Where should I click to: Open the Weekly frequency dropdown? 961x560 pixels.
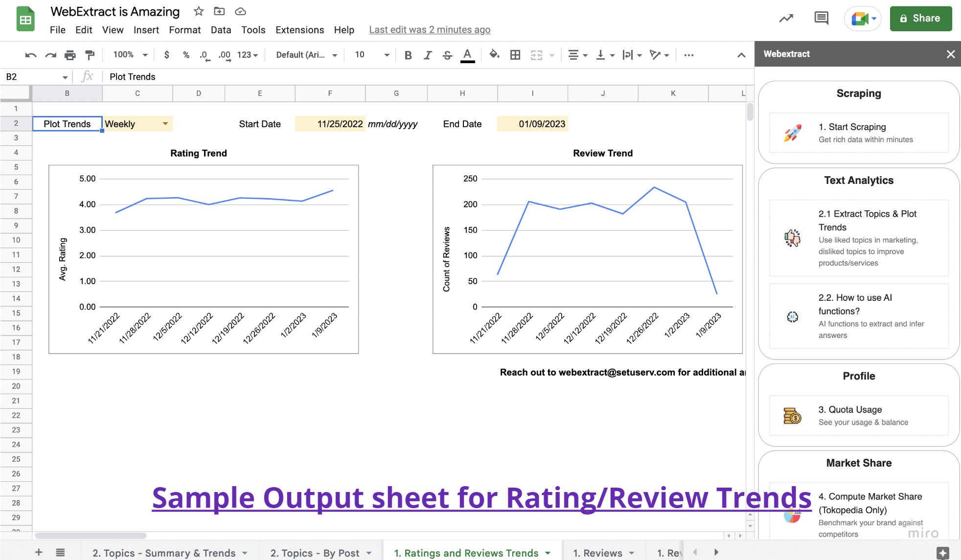pyautogui.click(x=165, y=124)
